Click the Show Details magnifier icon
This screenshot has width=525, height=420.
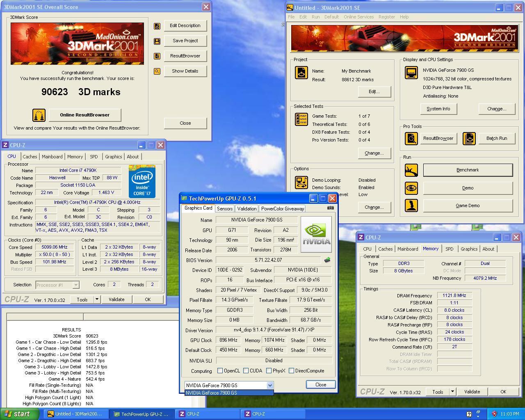click(157, 71)
